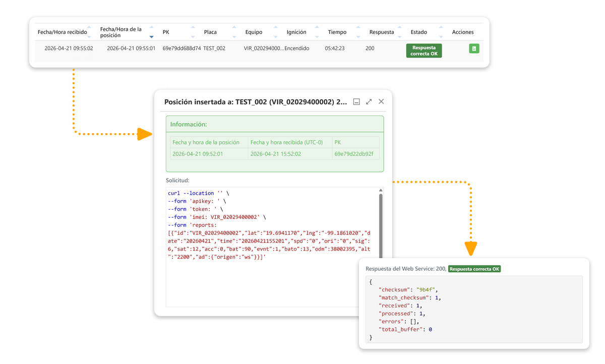Screen dimensions: 605x364
Task: Select the 200 response code cell
Action: click(370, 48)
